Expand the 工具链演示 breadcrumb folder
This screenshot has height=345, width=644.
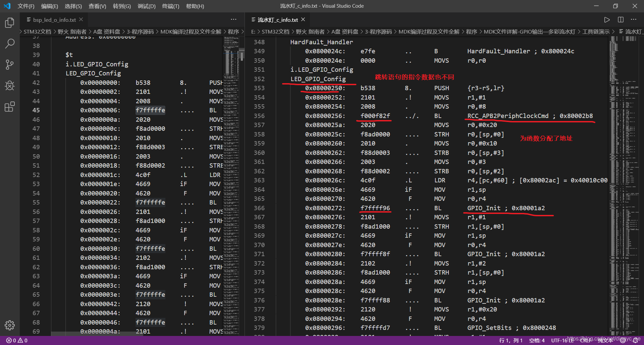[596, 32]
